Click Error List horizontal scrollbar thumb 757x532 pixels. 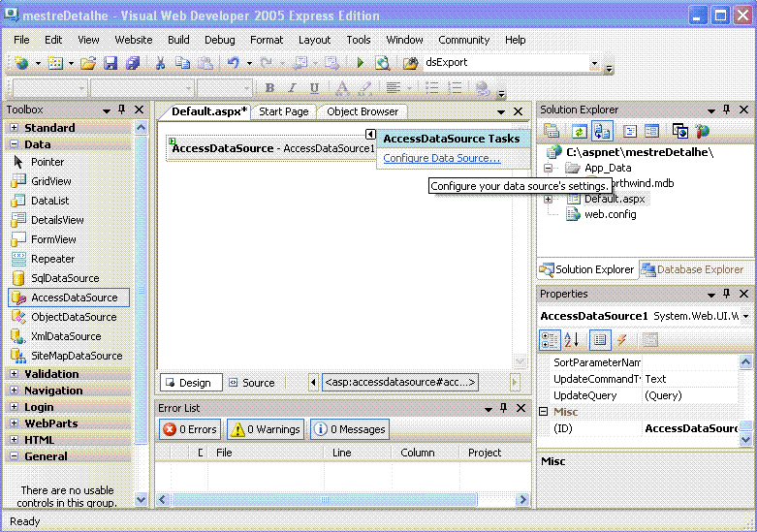[324, 500]
